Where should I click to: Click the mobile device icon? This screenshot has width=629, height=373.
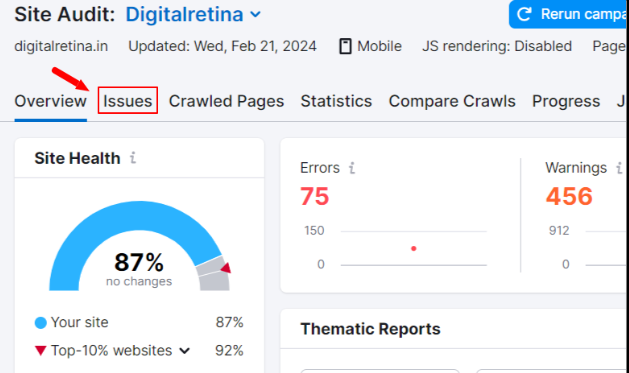[x=345, y=46]
